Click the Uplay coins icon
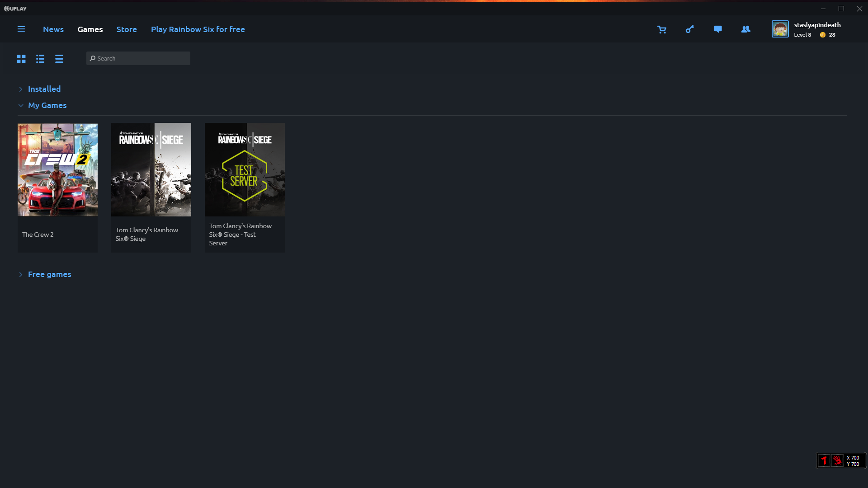 (x=823, y=35)
